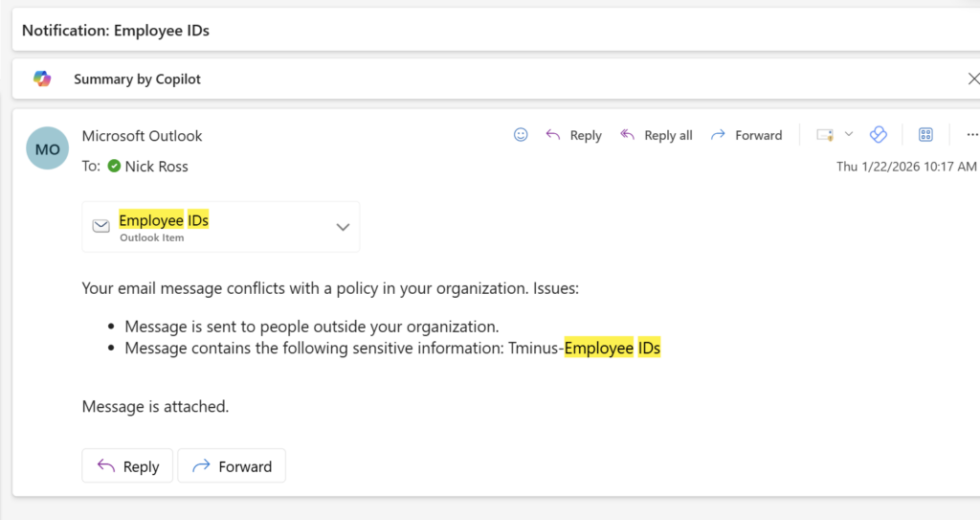Click Reply all in the toolbar
Image resolution: width=980 pixels, height=520 pixels.
656,135
